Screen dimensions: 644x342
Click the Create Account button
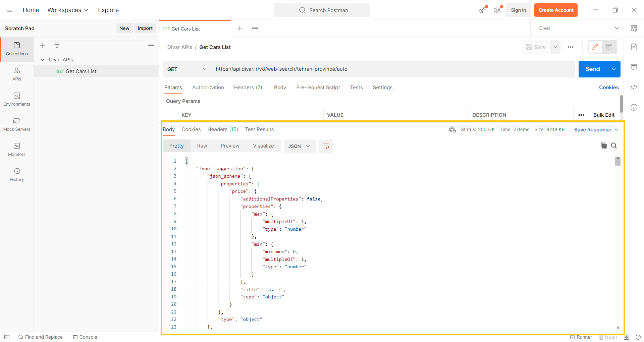point(556,10)
